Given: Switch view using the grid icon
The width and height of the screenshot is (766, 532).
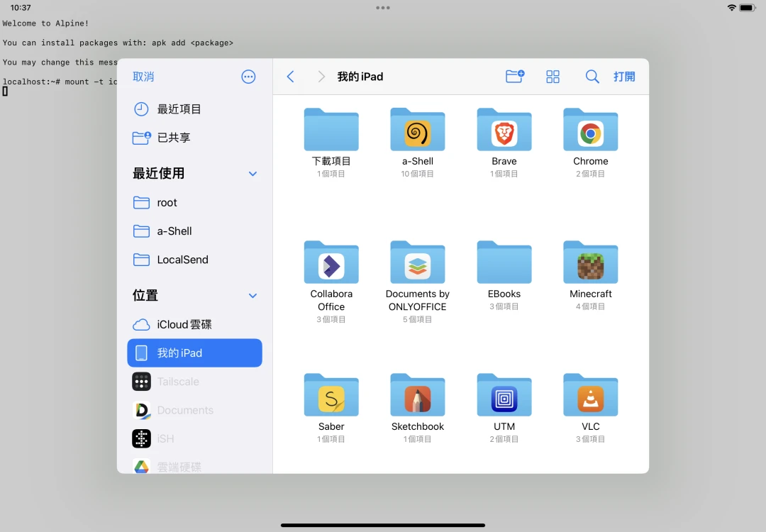Looking at the screenshot, I should tap(553, 77).
